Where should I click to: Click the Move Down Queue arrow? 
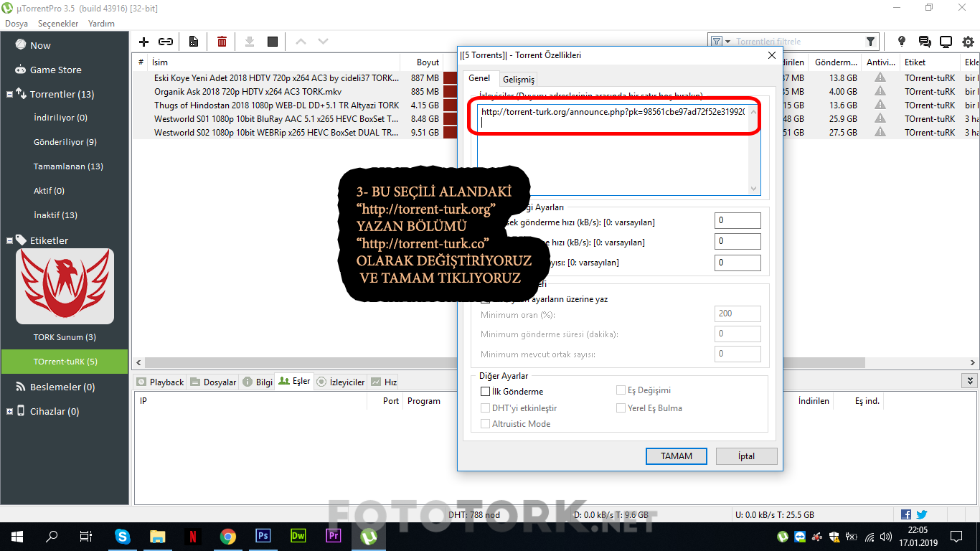coord(323,42)
